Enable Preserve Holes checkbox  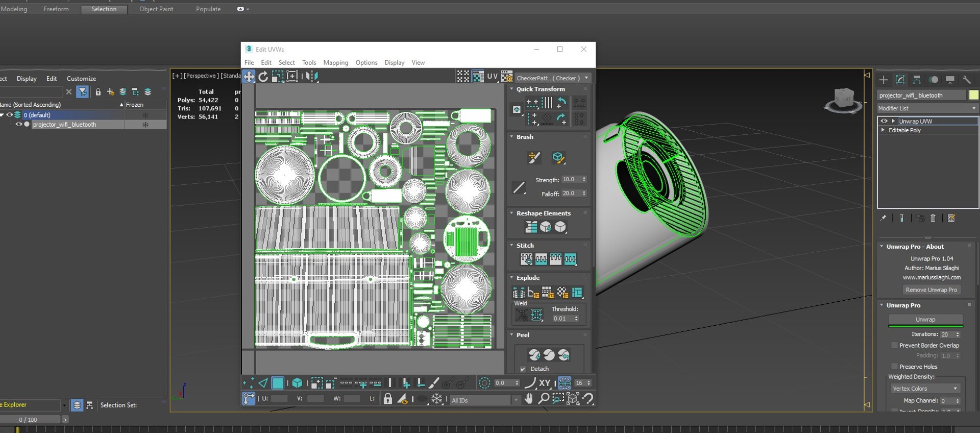click(894, 367)
